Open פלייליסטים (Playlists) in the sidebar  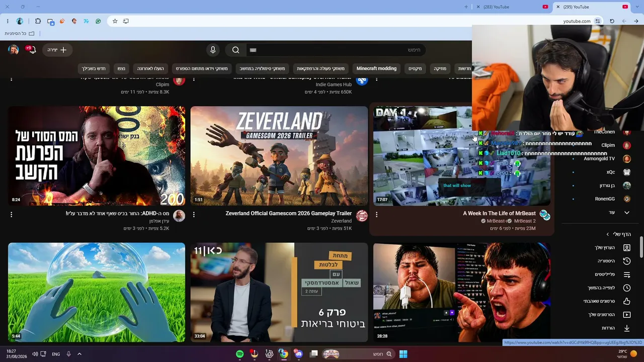[x=612, y=275]
